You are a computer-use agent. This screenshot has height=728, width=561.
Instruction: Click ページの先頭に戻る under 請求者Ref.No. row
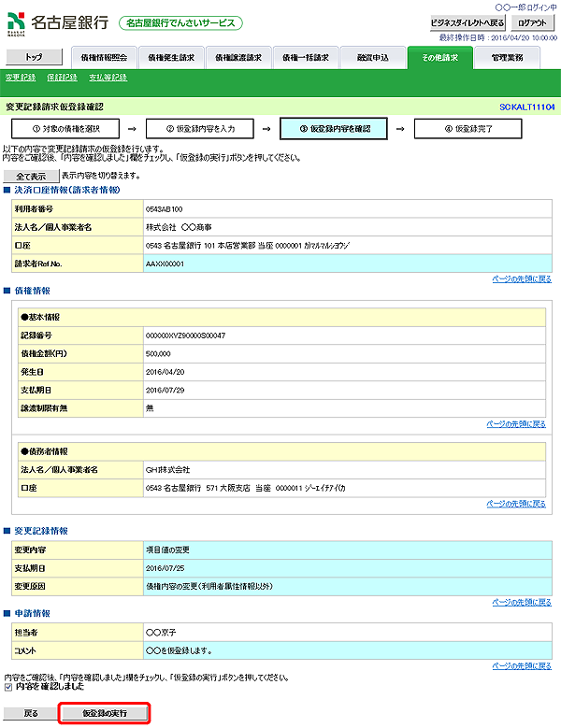[x=522, y=279]
